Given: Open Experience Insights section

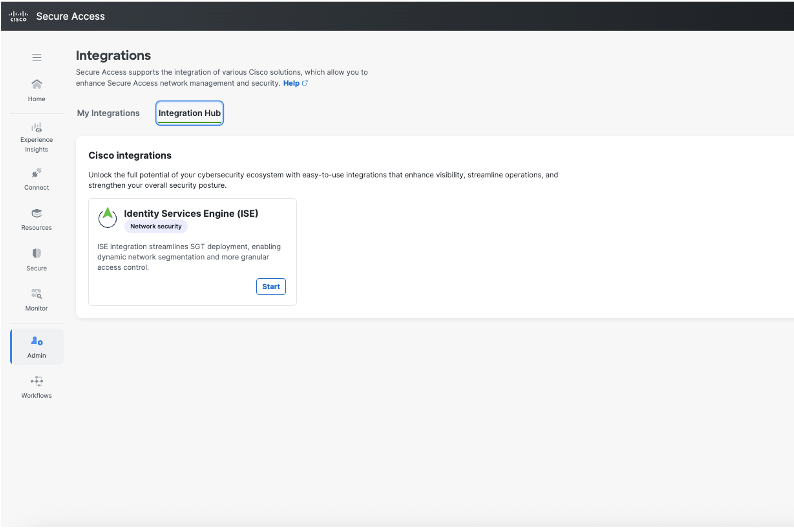Looking at the screenshot, I should point(36,137).
